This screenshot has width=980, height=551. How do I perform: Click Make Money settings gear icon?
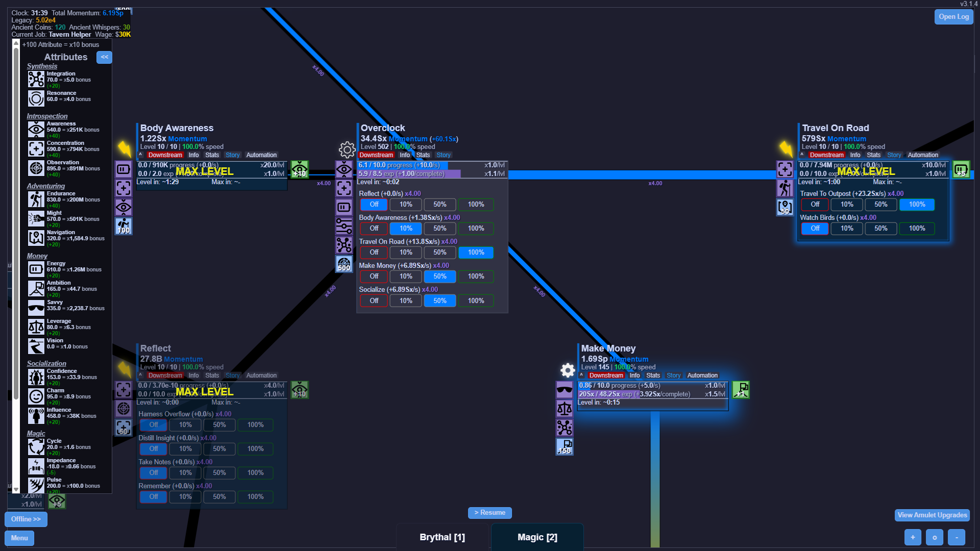point(568,370)
